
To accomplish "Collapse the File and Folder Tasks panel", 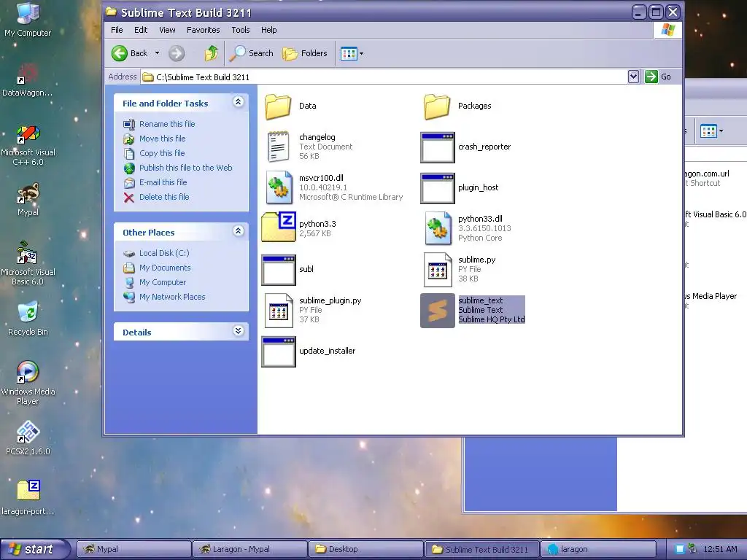I will click(x=239, y=102).
